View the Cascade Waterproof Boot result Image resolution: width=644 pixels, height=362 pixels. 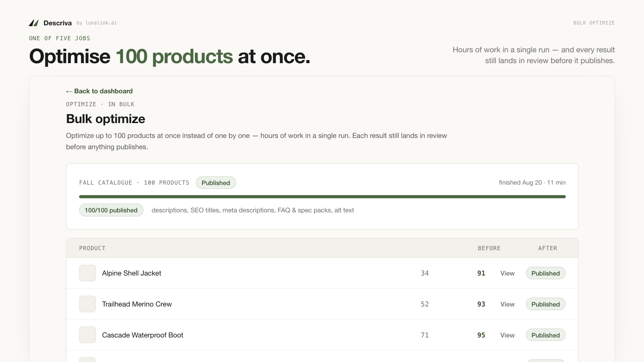[x=508, y=335]
